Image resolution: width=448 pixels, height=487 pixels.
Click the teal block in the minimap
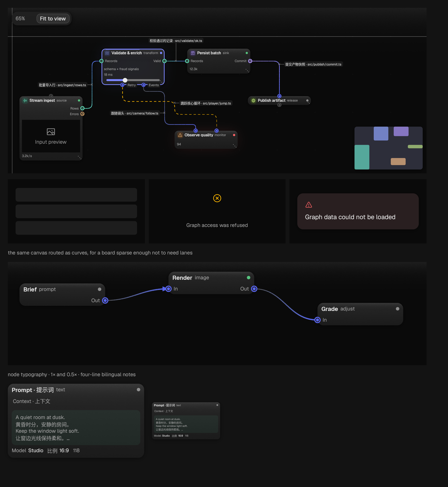[x=362, y=157]
